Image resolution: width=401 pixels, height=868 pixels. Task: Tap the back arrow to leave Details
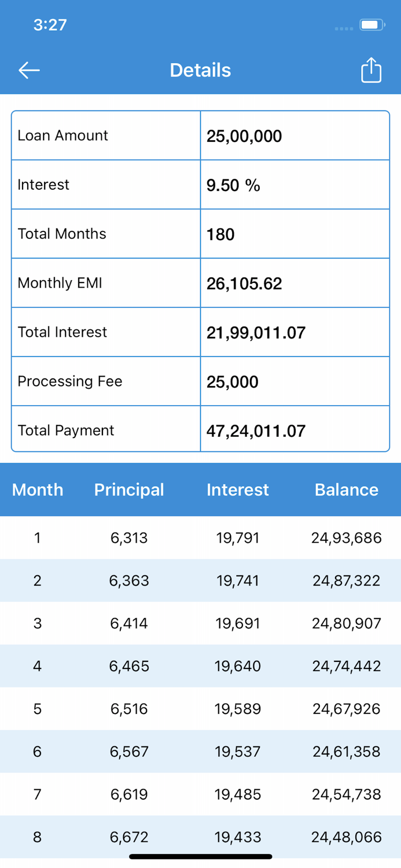[28, 69]
